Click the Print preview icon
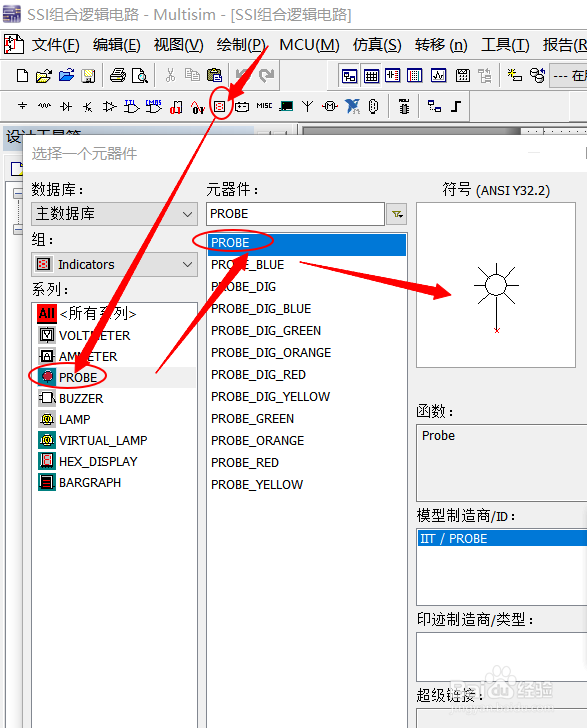The height and width of the screenshot is (728, 587). [140, 75]
